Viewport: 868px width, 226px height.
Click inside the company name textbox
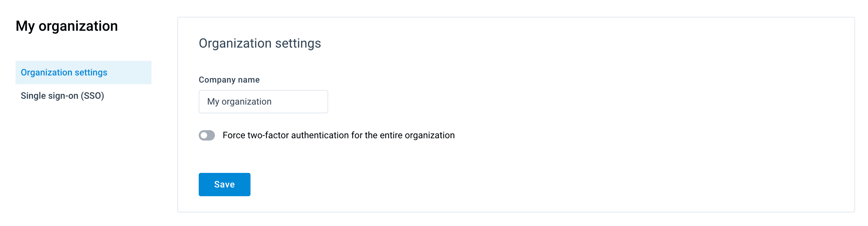coord(263,102)
